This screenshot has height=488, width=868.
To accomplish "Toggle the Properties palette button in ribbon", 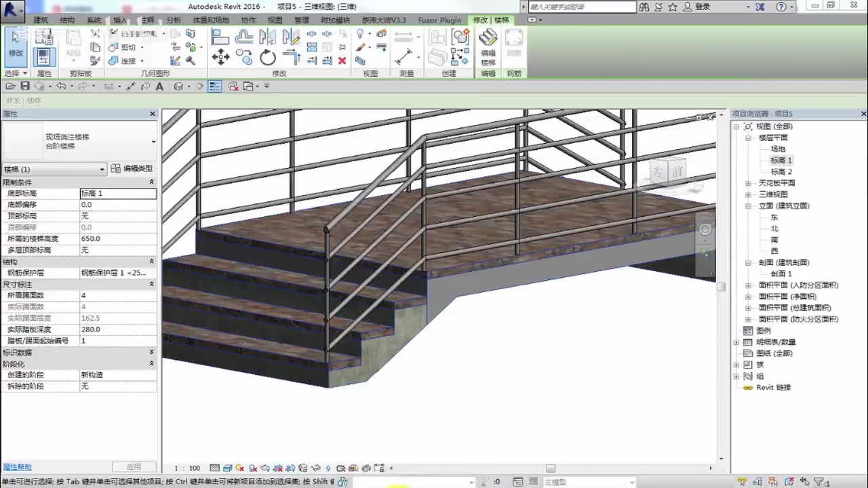I will [x=44, y=57].
